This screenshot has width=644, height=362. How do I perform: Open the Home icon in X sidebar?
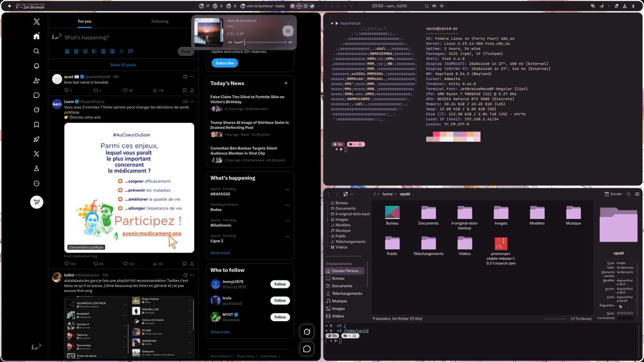coord(36,37)
